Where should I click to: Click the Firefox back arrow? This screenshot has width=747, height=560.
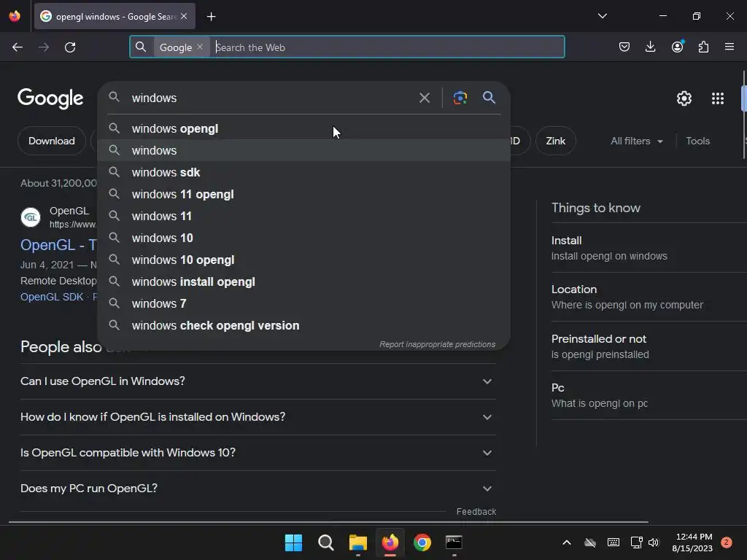(x=18, y=47)
